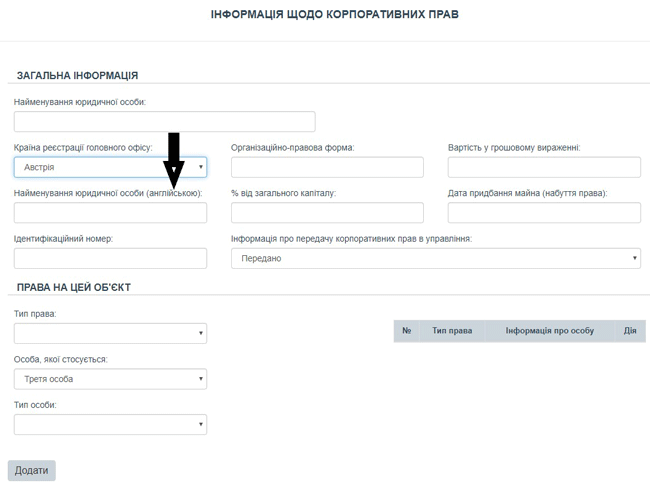Screen dimensions: 650x487
Task: Select the 'Інформація про особу' column header
Action: (549, 331)
